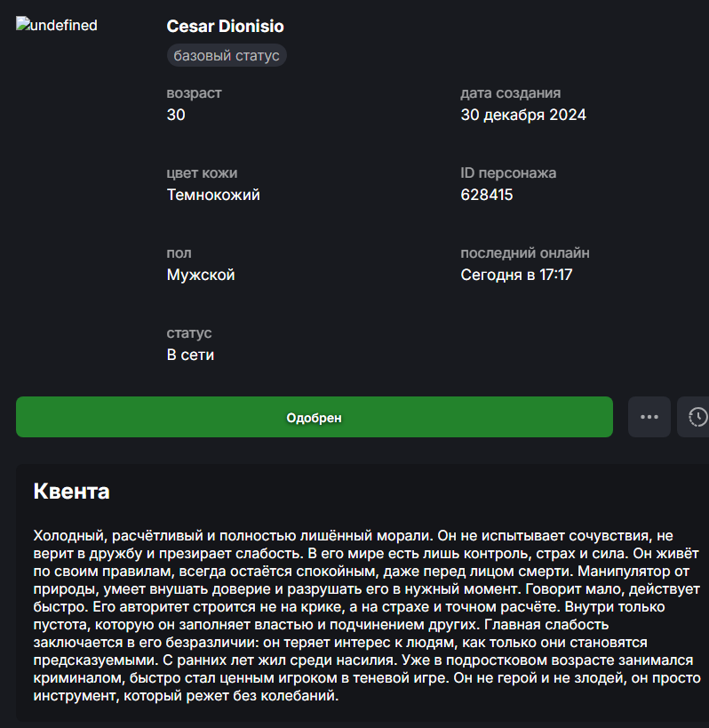Screen dimensions: 709x728
Task: Click the age value 30
Action: 176,115
